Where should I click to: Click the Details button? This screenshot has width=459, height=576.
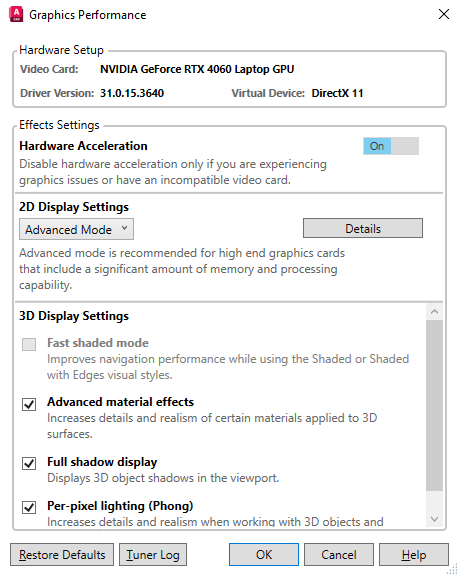tap(362, 228)
